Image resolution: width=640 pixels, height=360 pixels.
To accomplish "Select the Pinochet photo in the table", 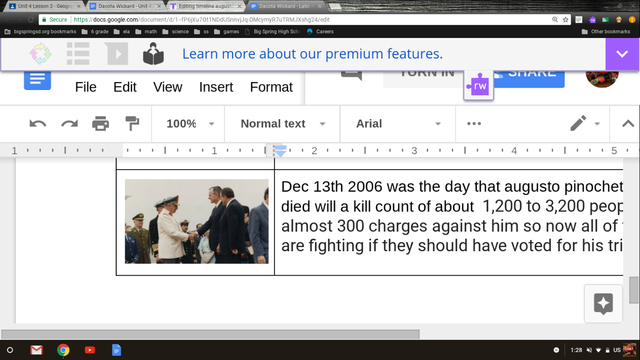I will click(197, 221).
